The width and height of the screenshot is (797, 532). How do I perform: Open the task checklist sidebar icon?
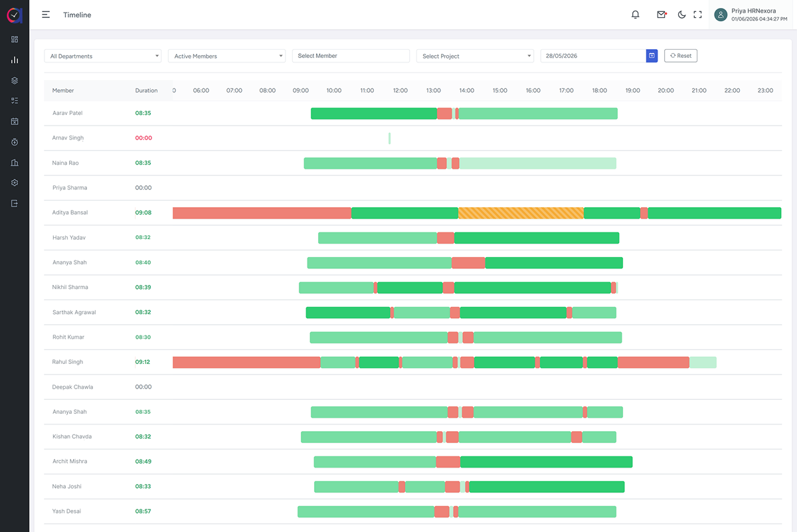point(15,101)
